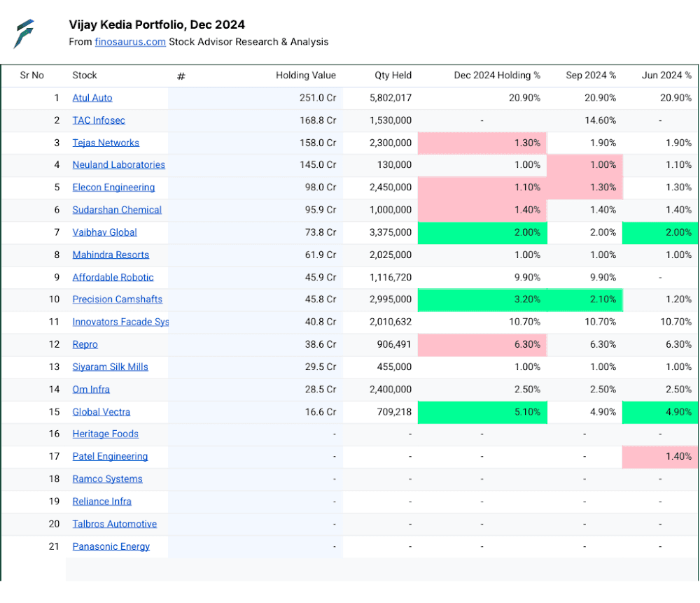Open the Tejas Networks stock link
The height and width of the screenshot is (603, 700).
106,143
